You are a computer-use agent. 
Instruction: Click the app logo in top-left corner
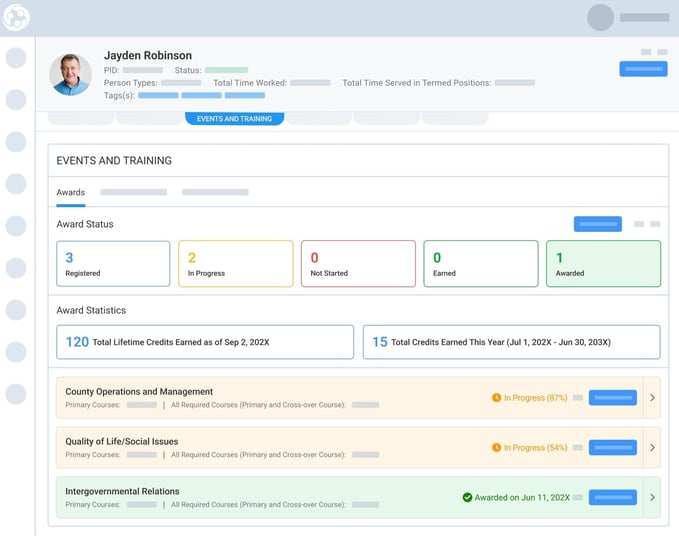16,17
